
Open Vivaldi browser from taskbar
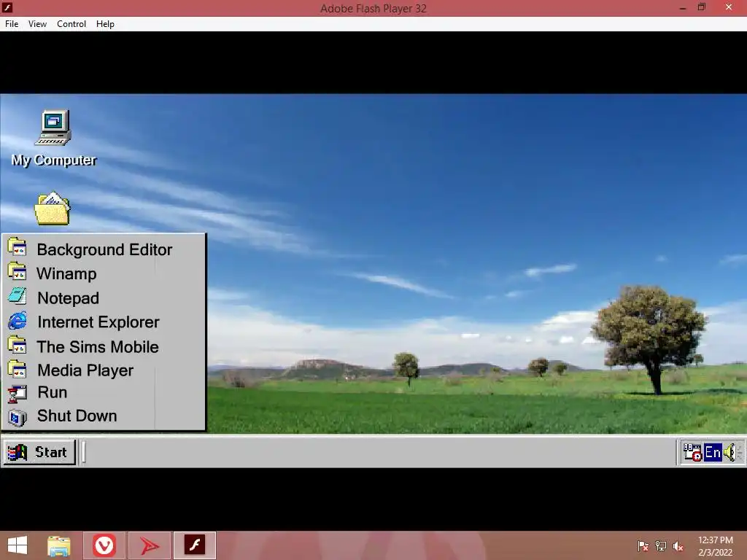(x=104, y=545)
